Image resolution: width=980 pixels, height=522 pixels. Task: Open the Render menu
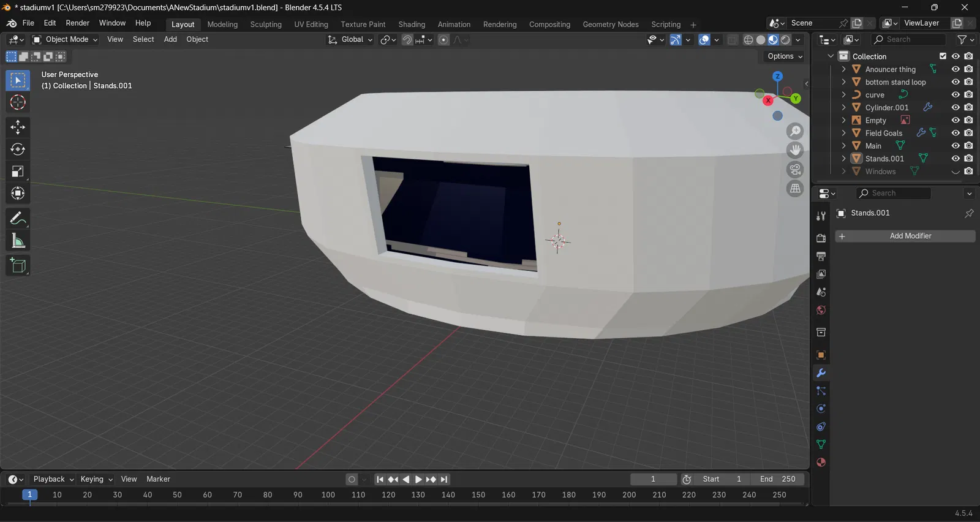[78, 23]
